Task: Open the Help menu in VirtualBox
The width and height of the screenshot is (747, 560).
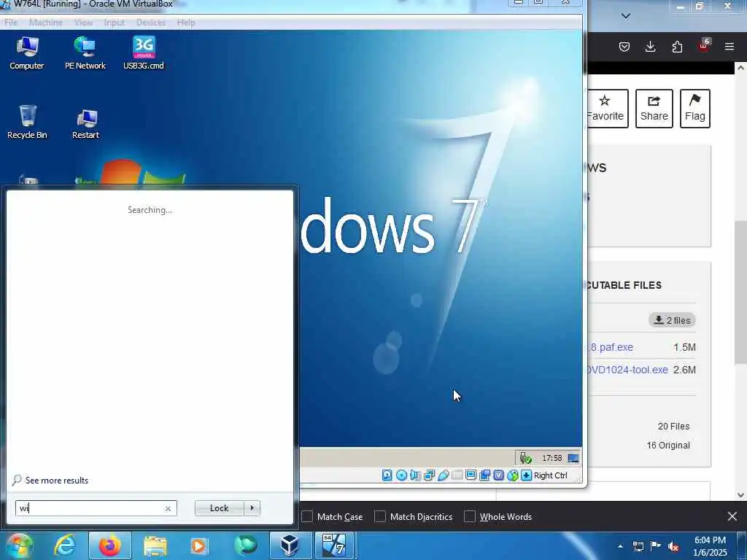Action: coord(186,23)
